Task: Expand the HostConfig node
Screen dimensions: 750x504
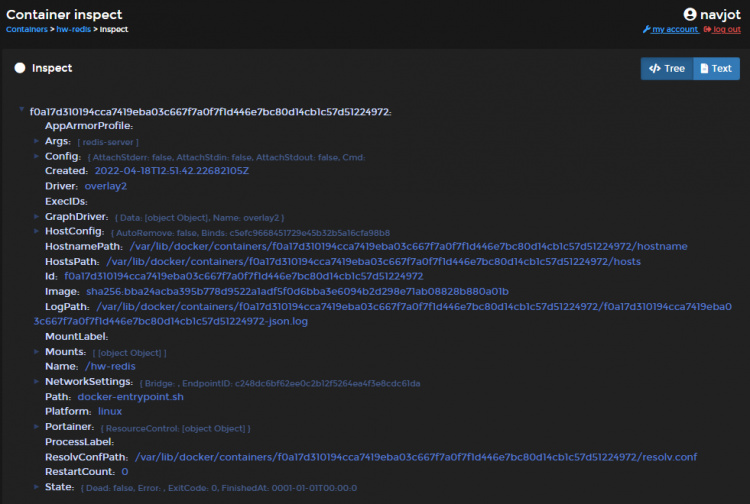Action: (x=37, y=231)
